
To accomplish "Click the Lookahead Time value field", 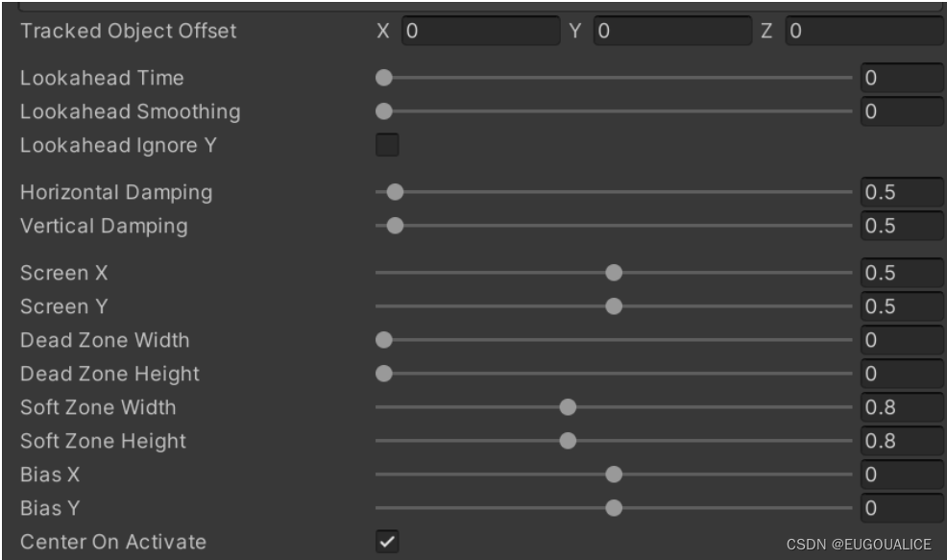I will 901,78.
